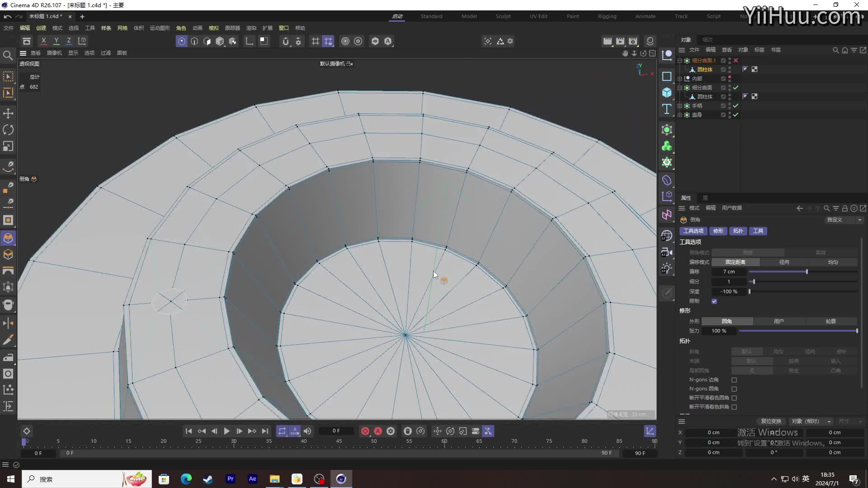Enable 断开平滑着色斜角 checkbox
Screen dimensions: 868x488
(x=734, y=407)
